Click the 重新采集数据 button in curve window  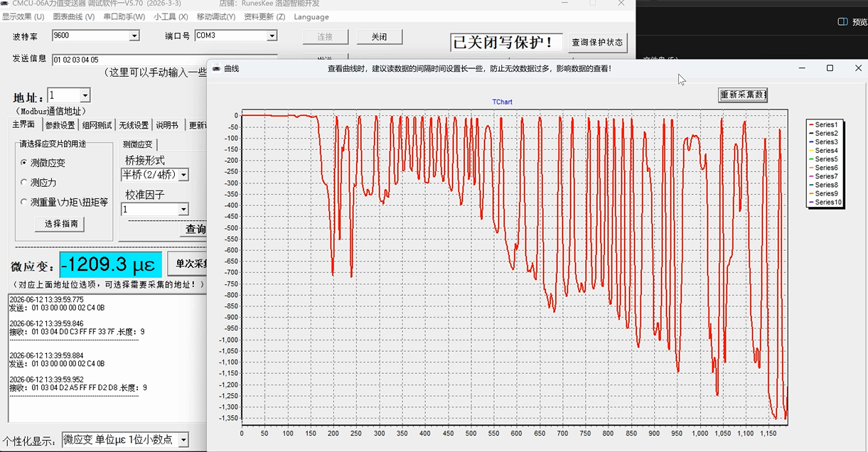743,95
